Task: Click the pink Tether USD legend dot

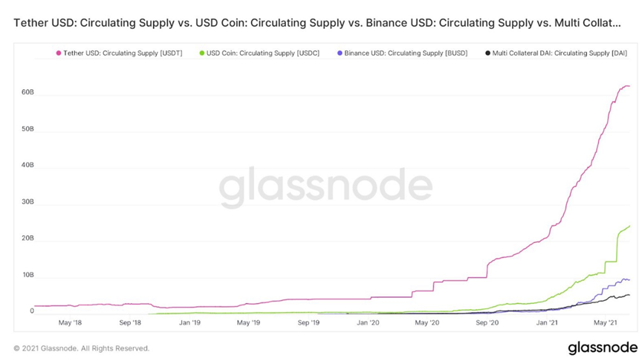Action: (x=59, y=53)
